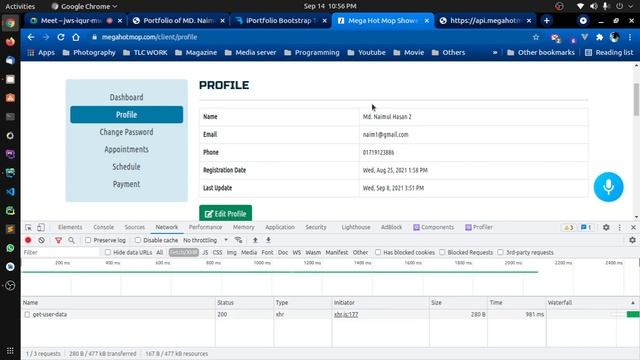Clear the network log
The width and height of the screenshot is (640, 360).
click(42, 240)
